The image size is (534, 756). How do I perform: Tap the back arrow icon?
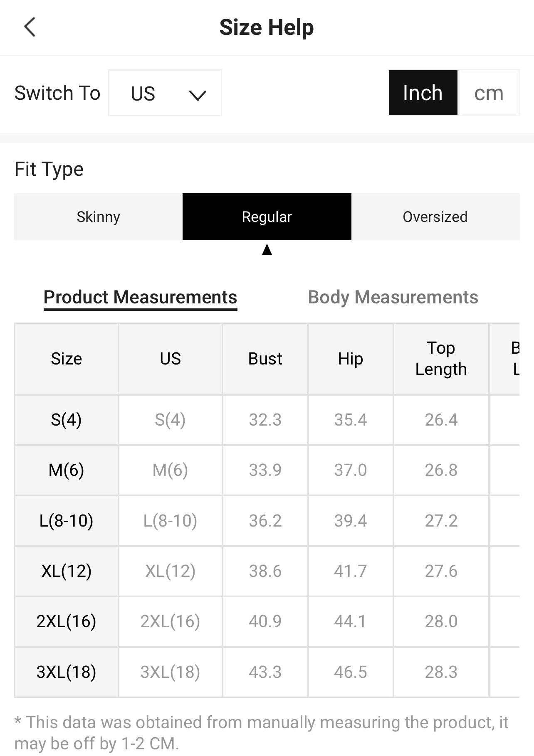[30, 27]
